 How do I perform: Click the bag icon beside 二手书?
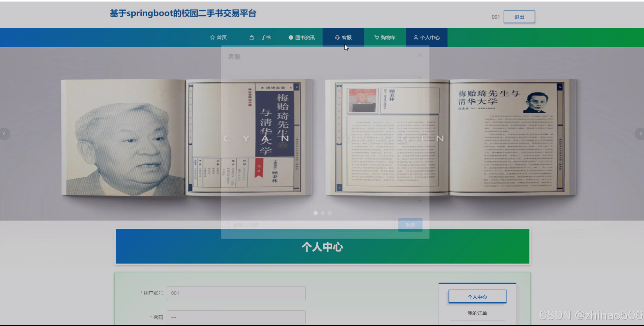pyautogui.click(x=251, y=37)
